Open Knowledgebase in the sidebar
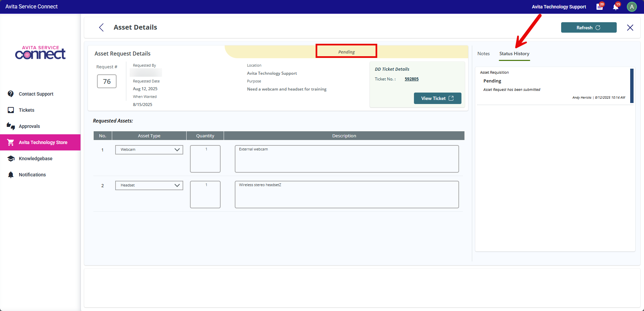The height and width of the screenshot is (311, 644). point(40,159)
